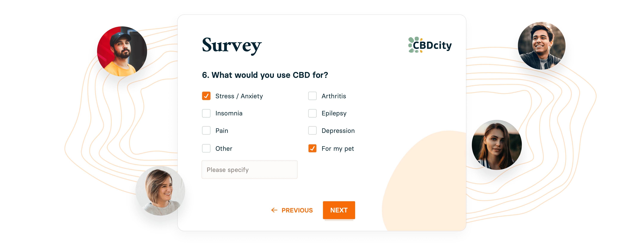
Task: Click the CBDcity logo
Action: pyautogui.click(x=430, y=45)
